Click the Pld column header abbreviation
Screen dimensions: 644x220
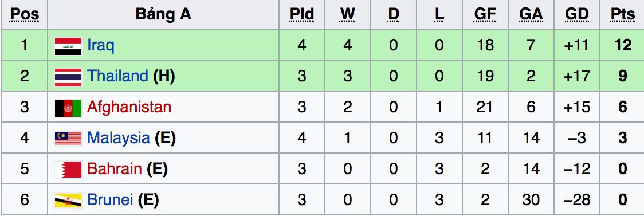(x=301, y=14)
